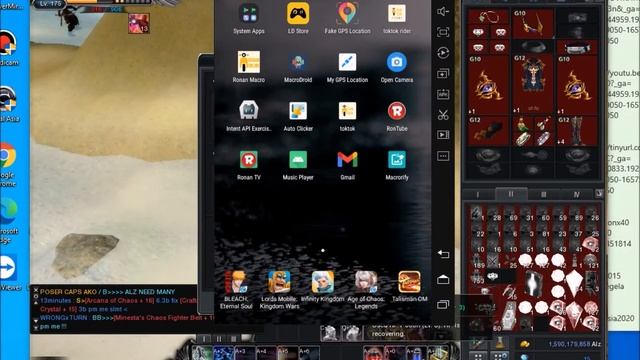The height and width of the screenshot is (360, 640).
Task: Click emulator recent apps button
Action: [443, 304]
